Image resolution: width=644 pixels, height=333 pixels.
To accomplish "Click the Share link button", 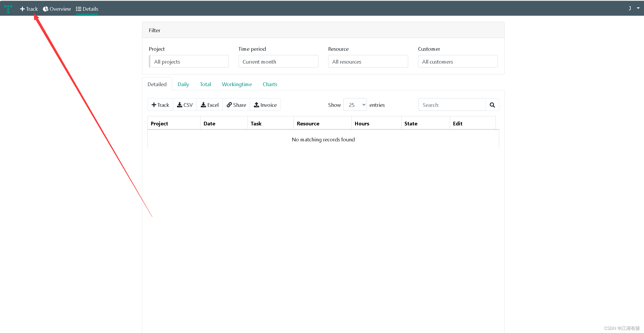I will [236, 105].
